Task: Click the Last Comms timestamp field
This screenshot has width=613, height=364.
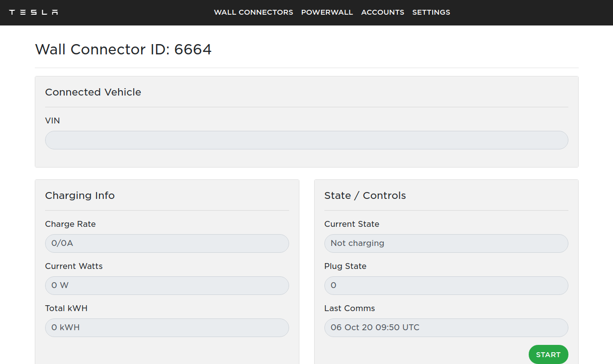Action: point(446,328)
